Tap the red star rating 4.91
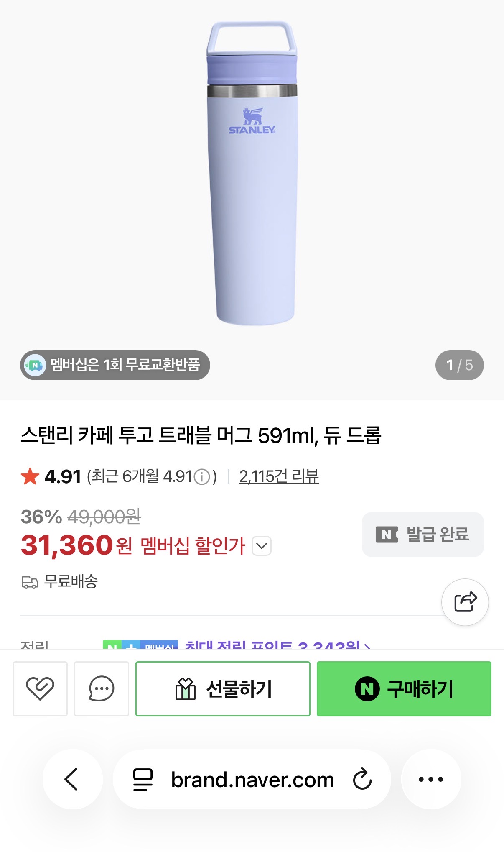This screenshot has height=852, width=504. coord(51,476)
